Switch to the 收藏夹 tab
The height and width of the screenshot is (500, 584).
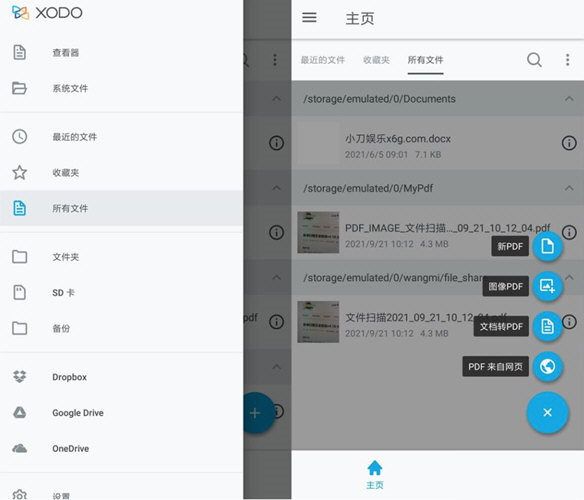tap(376, 60)
